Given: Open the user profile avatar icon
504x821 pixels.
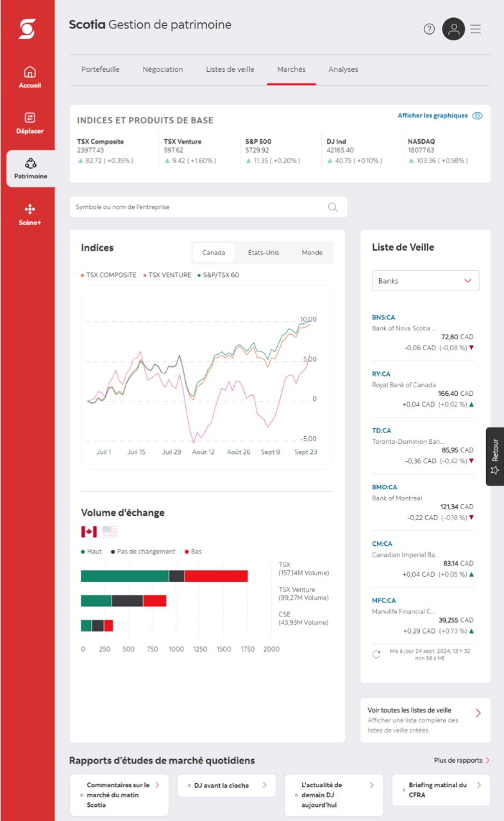Looking at the screenshot, I should click(x=453, y=29).
